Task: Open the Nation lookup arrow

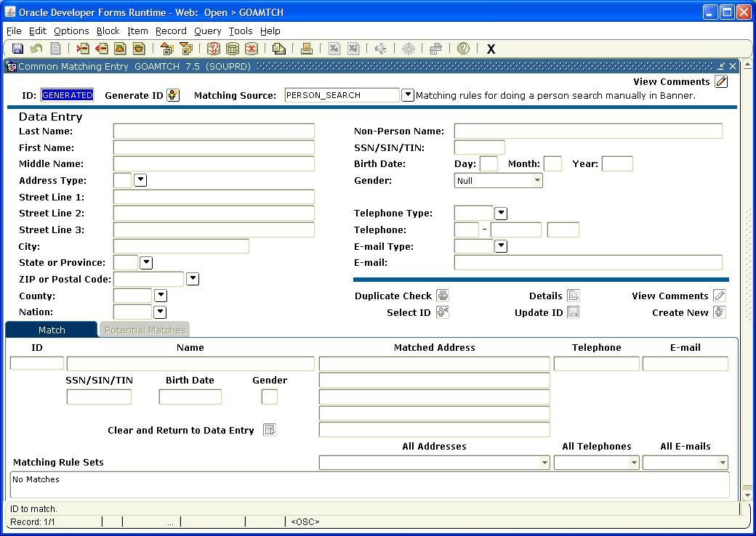Action: 160,312
